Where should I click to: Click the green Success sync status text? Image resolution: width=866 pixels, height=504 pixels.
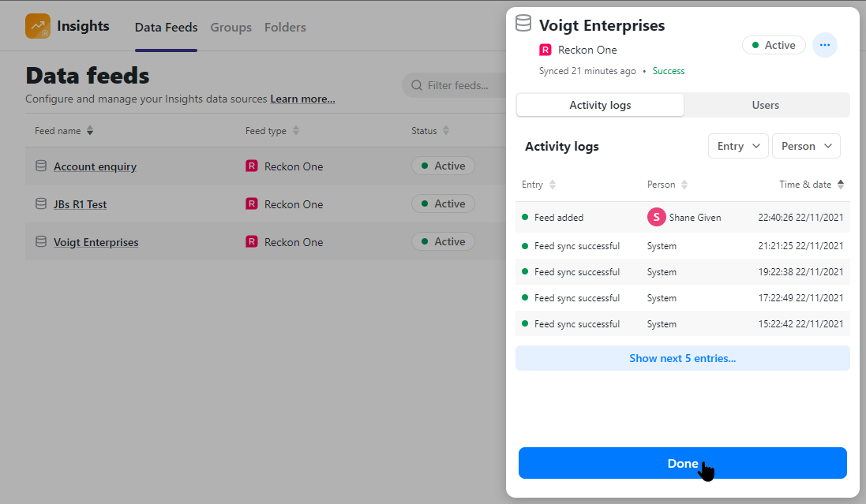669,71
